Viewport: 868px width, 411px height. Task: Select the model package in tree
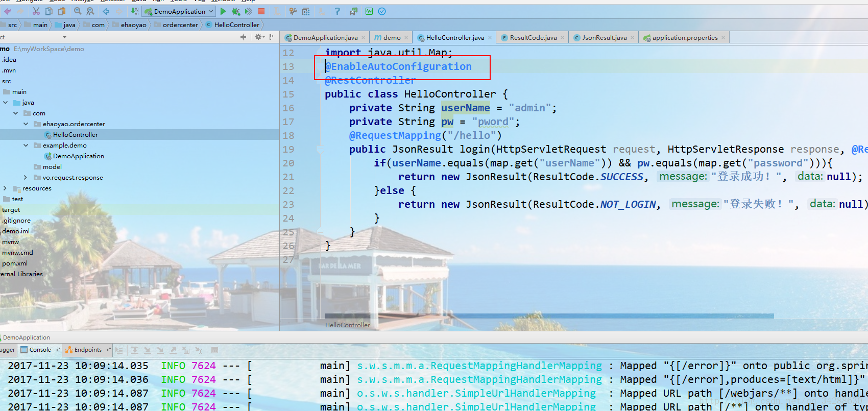coord(52,167)
